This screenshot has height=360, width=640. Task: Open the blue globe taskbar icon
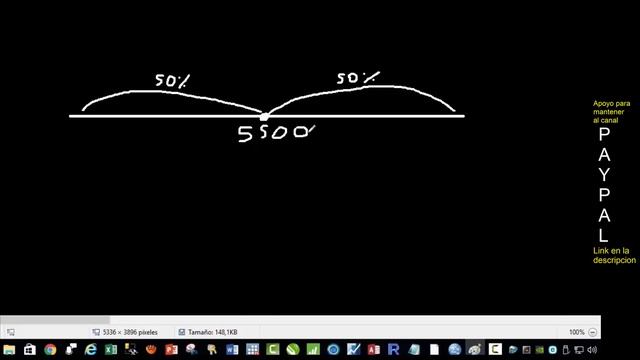[x=454, y=350]
